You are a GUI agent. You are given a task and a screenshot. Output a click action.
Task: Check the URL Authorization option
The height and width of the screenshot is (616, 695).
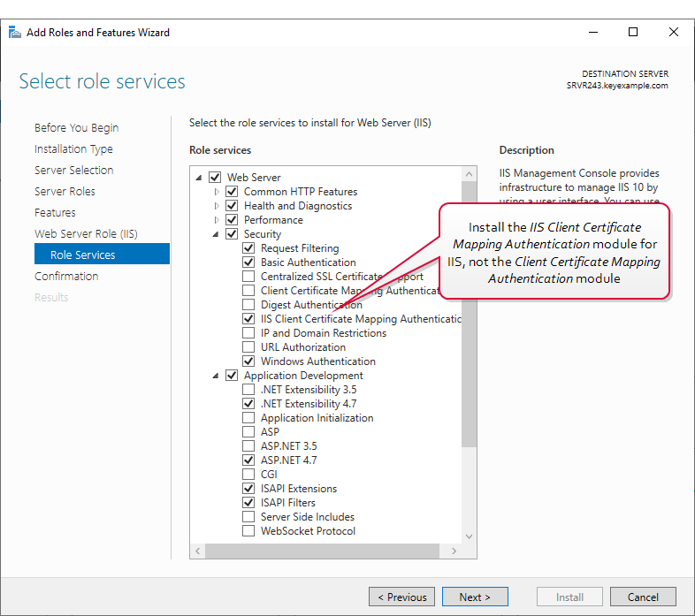point(248,347)
